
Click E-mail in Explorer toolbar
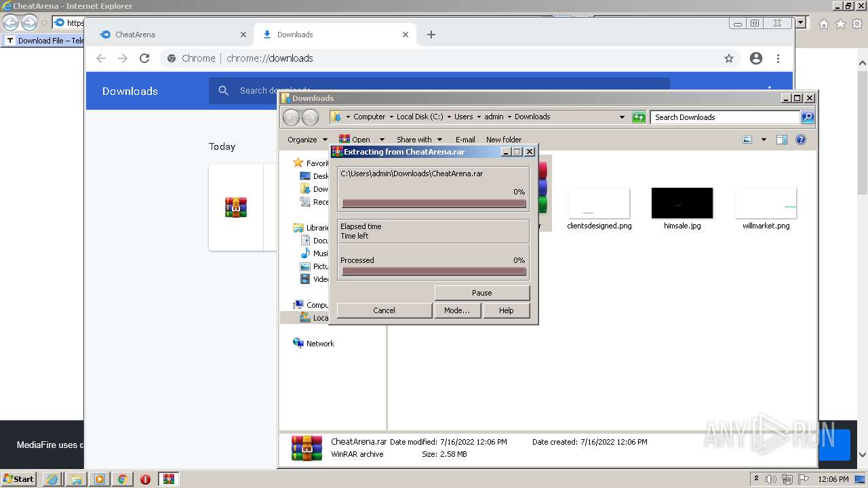point(465,140)
